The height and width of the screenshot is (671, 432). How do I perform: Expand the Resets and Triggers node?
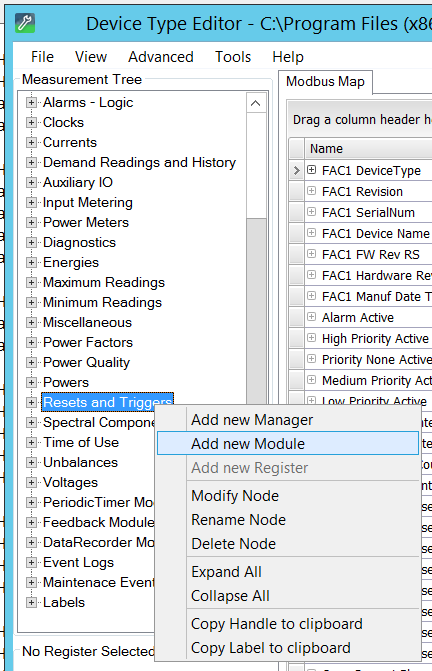(31, 402)
